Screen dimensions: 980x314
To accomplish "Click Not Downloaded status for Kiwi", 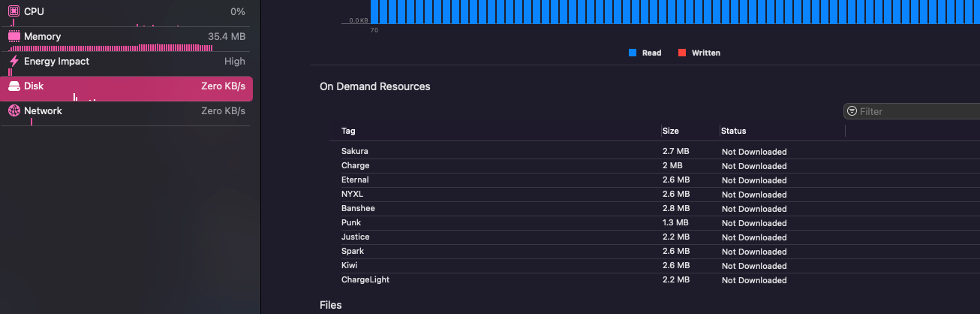I will point(754,266).
